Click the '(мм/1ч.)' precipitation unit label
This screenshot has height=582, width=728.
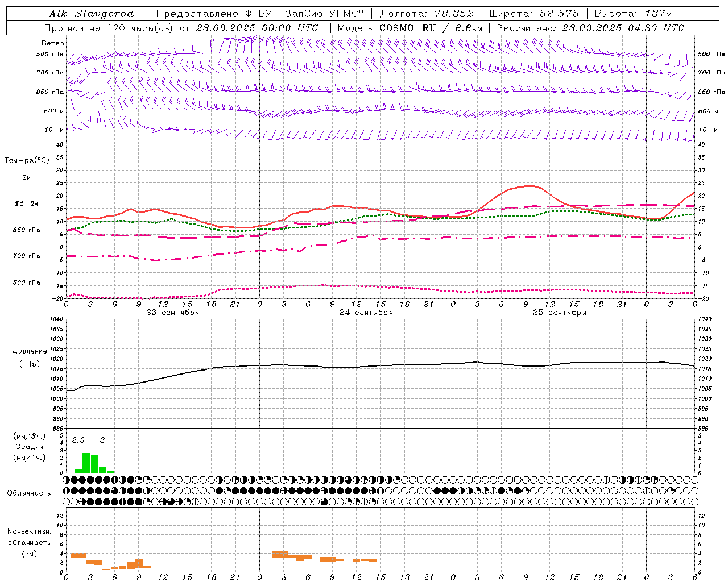pos(30,458)
